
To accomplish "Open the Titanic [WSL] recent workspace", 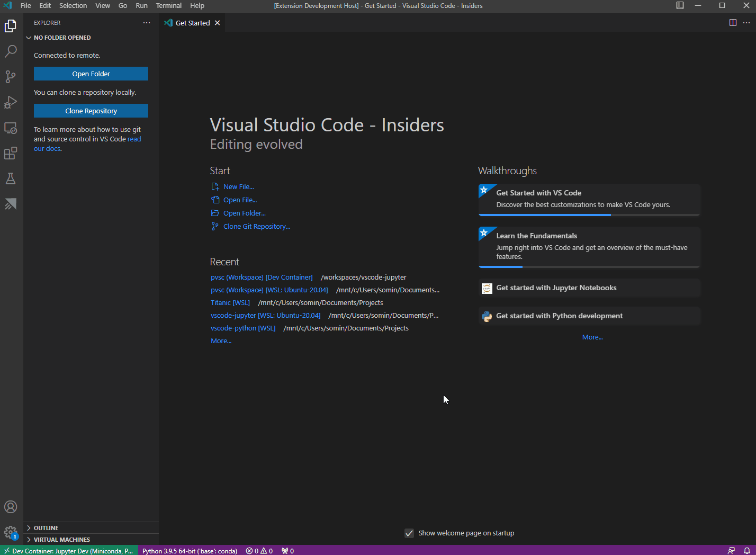I will coord(230,302).
